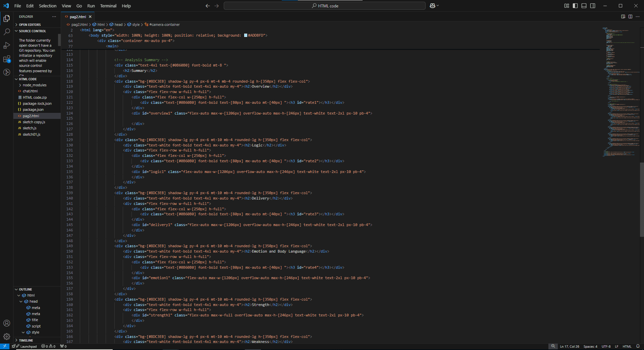Collapse the html node in Outline
644x350 pixels.
[x=19, y=296]
